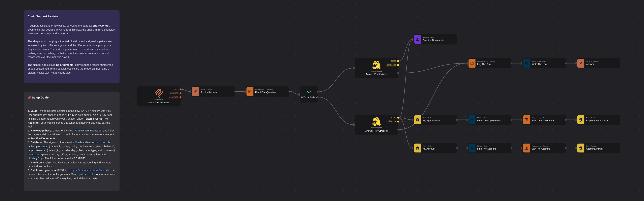This screenshot has height=201, width=644.
Task: Click the Say The Account node label
Action: point(541,149)
